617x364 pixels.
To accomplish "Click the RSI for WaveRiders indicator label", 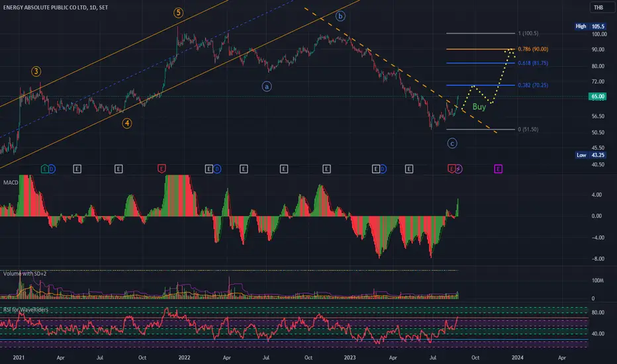I will [x=26, y=310].
